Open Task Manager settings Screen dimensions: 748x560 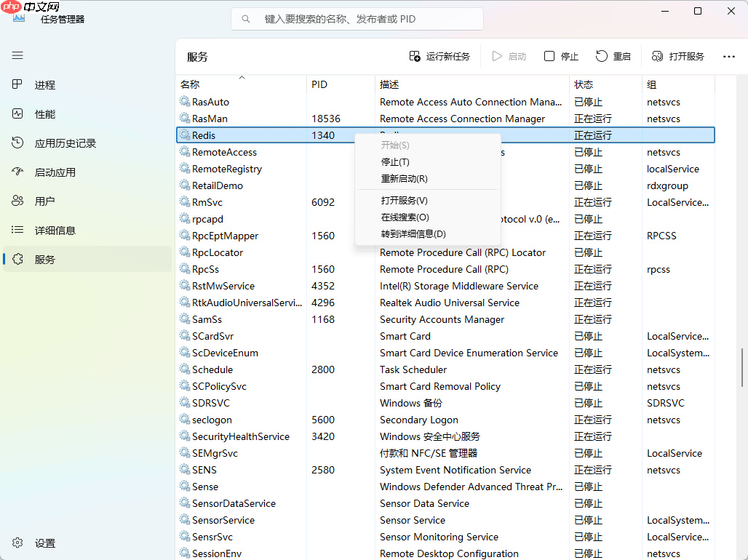(x=44, y=543)
